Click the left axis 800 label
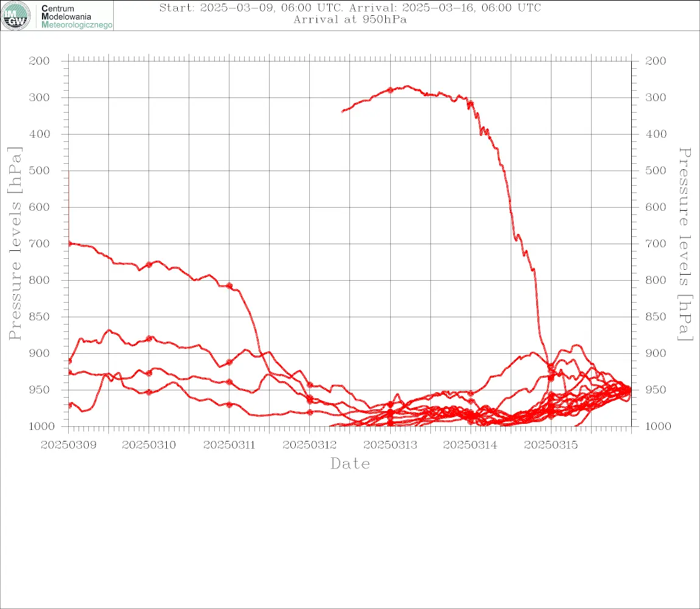Screen dimensions: 700x609 pyautogui.click(x=40, y=281)
